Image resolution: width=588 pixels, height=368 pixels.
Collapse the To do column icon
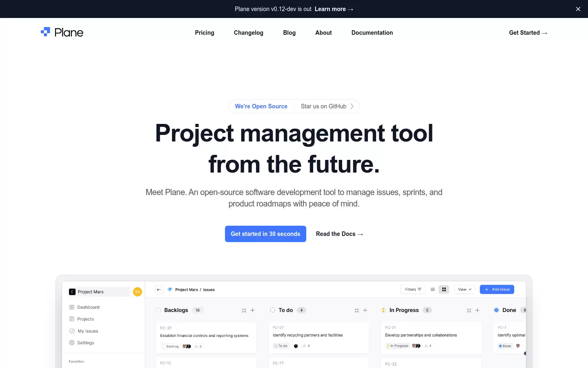click(x=356, y=310)
